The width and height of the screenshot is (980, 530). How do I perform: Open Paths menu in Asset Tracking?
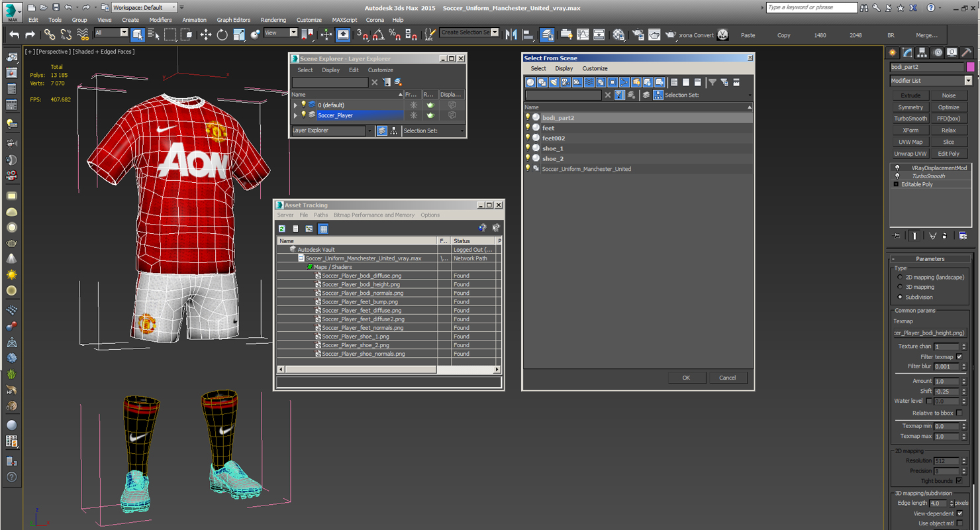(x=320, y=215)
